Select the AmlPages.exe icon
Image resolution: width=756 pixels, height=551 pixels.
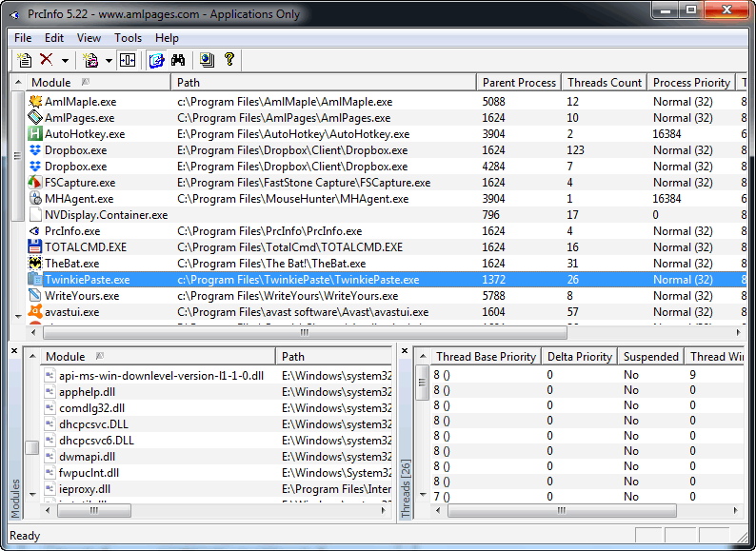tap(35, 118)
